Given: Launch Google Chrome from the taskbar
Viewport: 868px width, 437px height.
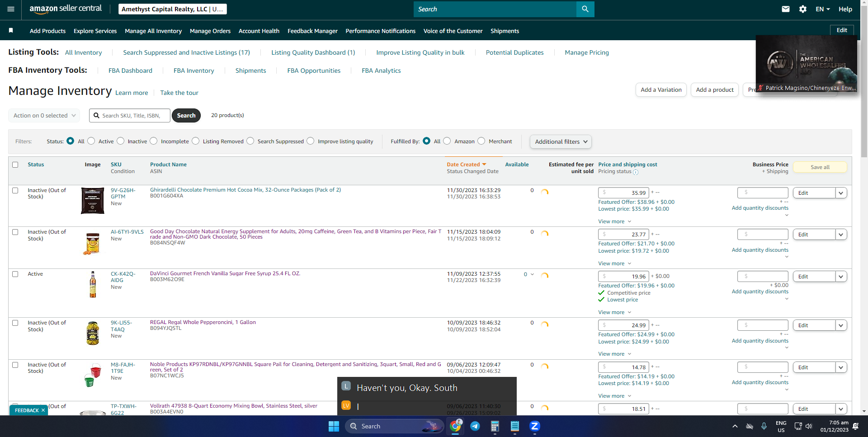Looking at the screenshot, I should click(455, 426).
